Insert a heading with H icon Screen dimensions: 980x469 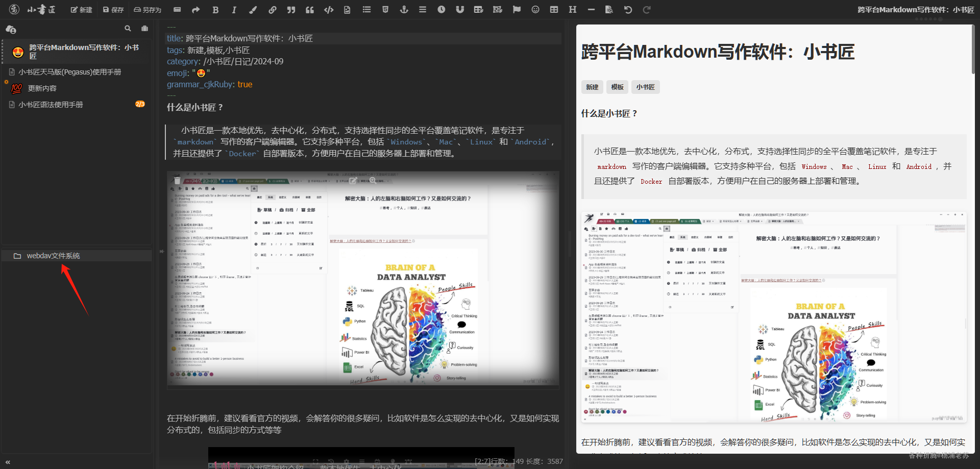tap(573, 10)
